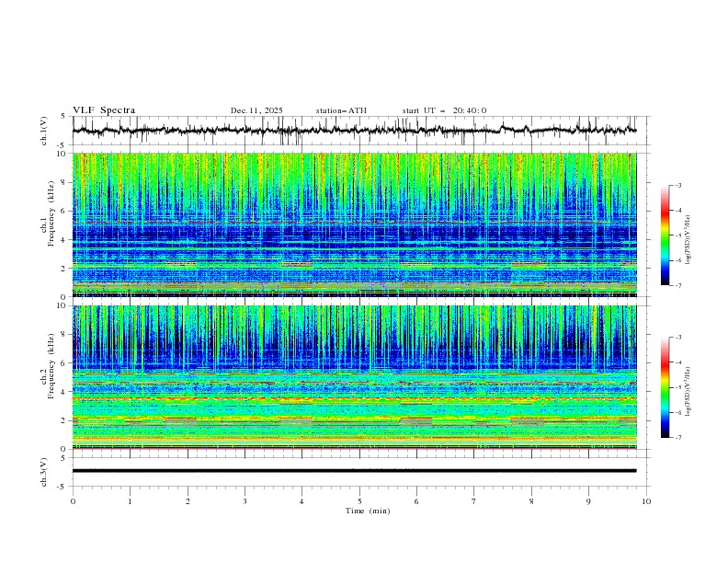The image size is (728, 563).
Task: Click the 10-minute tick on Time axis
Action: 646,500
